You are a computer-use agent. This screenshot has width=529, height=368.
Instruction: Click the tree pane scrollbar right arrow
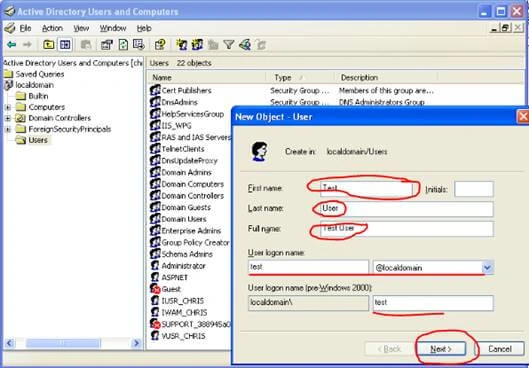tap(136, 343)
